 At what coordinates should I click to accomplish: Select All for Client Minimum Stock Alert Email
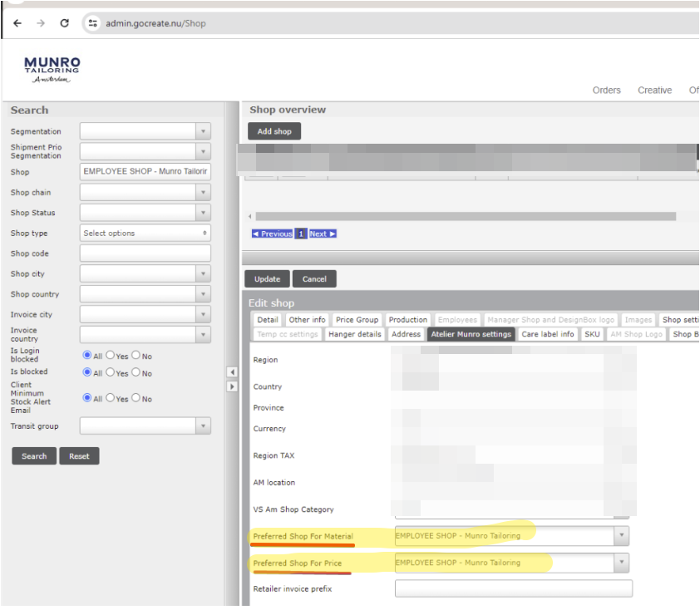tap(87, 398)
